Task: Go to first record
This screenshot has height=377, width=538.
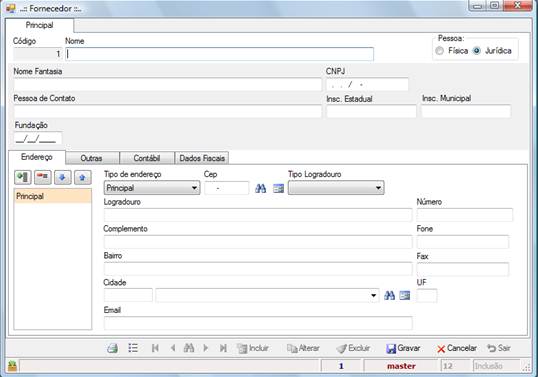Action: pyautogui.click(x=155, y=348)
